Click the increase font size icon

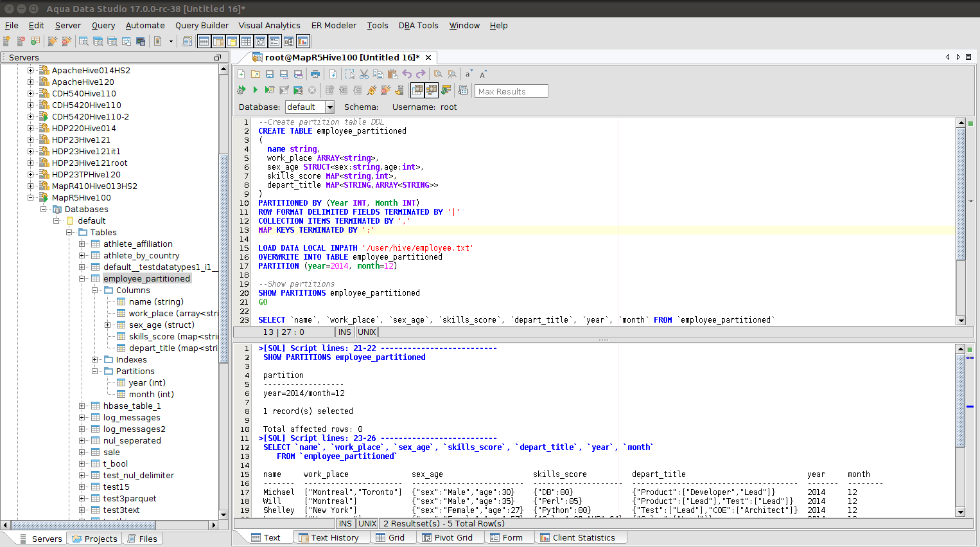coord(483,75)
